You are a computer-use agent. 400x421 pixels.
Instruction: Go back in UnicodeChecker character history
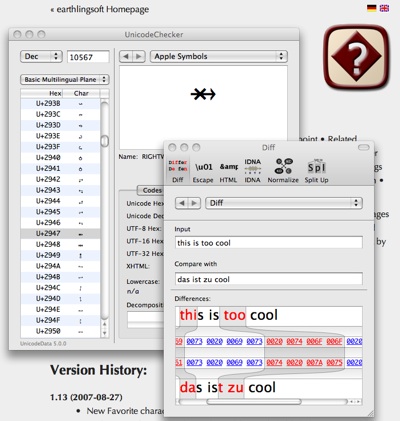pyautogui.click(x=126, y=56)
